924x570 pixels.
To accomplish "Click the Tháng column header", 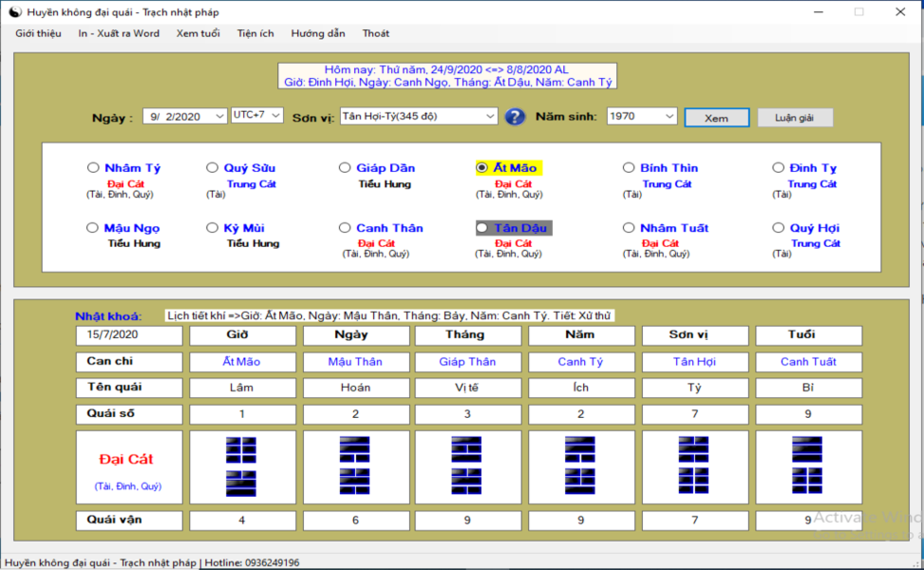I will tap(467, 334).
